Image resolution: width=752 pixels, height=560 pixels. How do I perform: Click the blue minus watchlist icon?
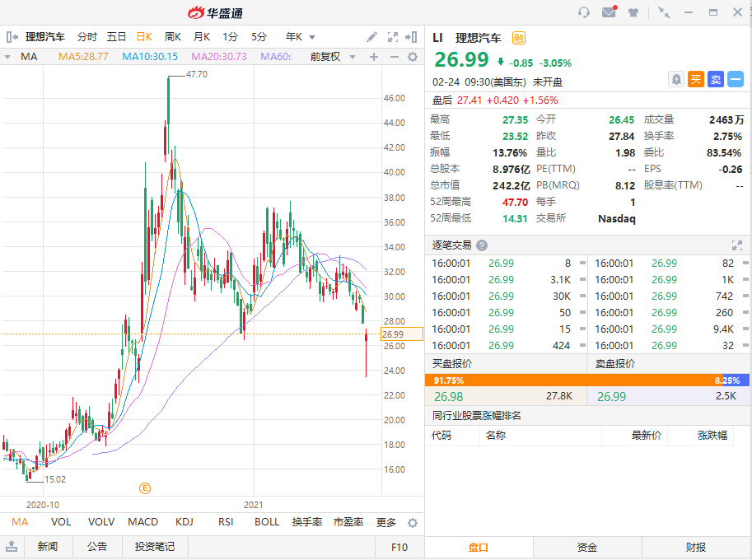coord(736,79)
